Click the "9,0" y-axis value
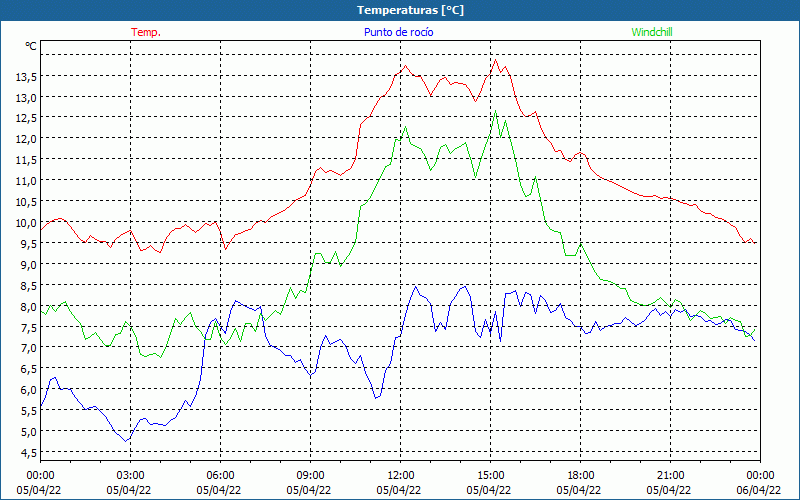This screenshot has height=500, width=800. point(29,265)
